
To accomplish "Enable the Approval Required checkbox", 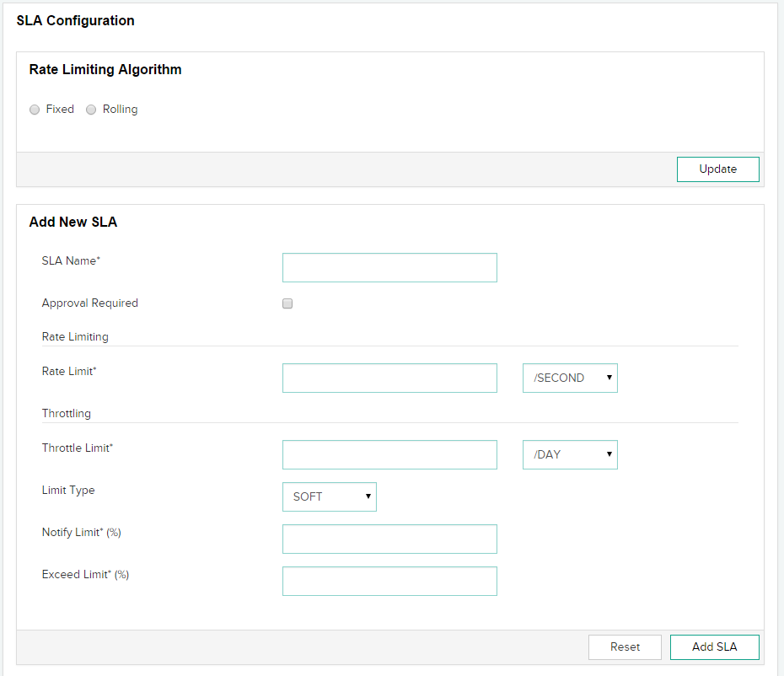I will click(x=287, y=303).
